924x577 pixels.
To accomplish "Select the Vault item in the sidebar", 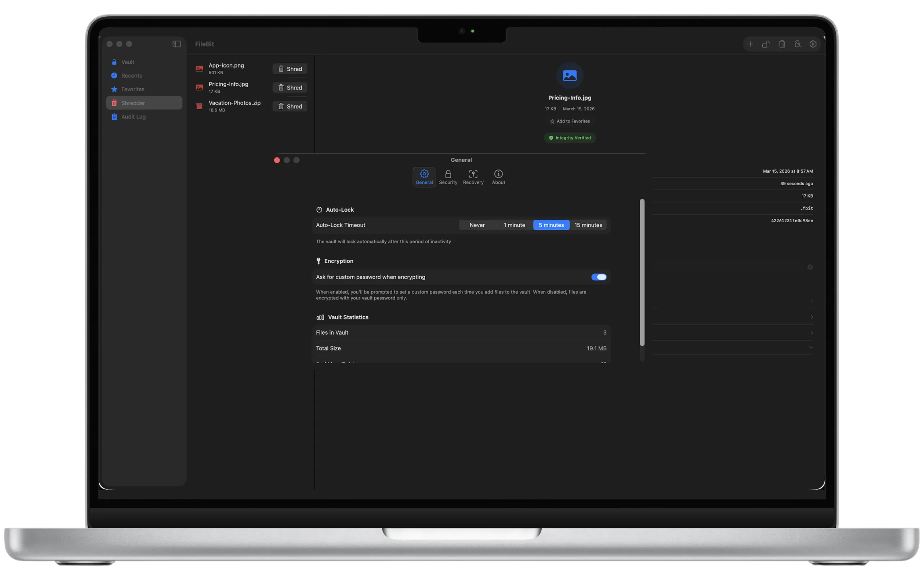I will coord(127,61).
